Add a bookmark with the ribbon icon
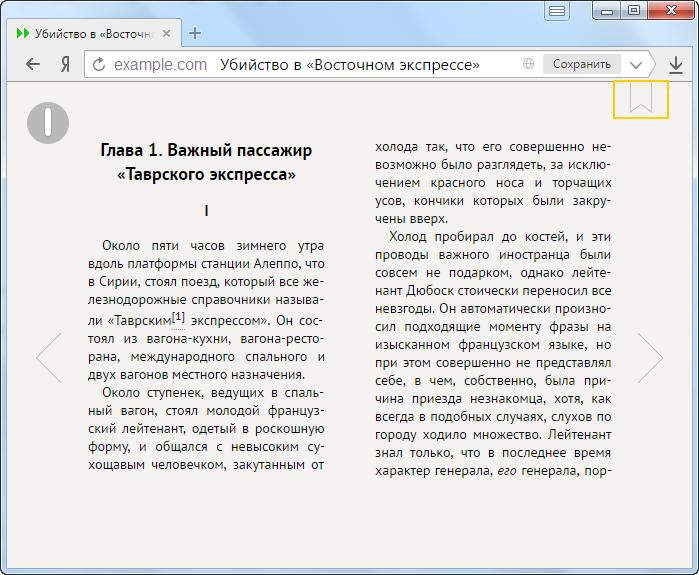The width and height of the screenshot is (699, 575). [x=641, y=99]
